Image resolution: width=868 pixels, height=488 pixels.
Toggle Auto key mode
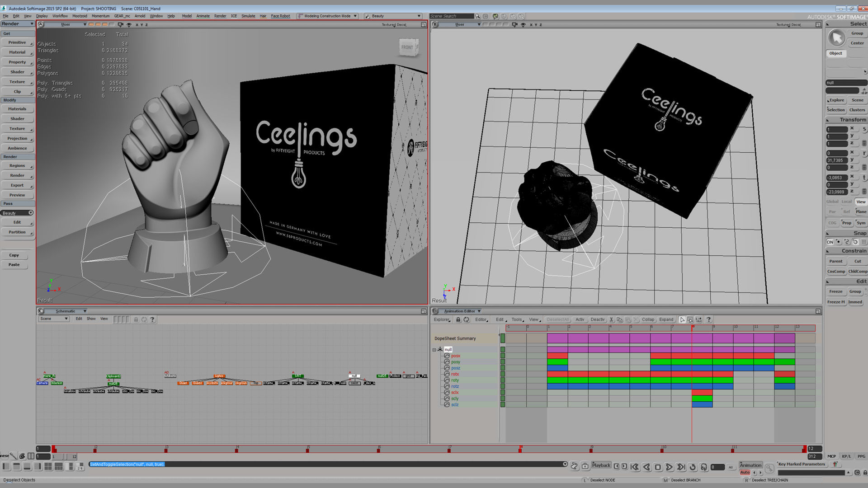tap(745, 473)
